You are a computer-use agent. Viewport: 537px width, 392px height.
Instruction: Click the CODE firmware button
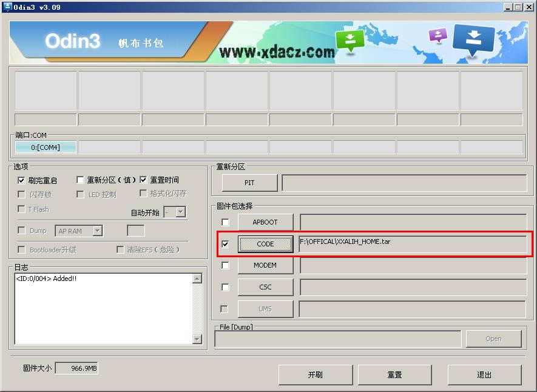coord(265,243)
